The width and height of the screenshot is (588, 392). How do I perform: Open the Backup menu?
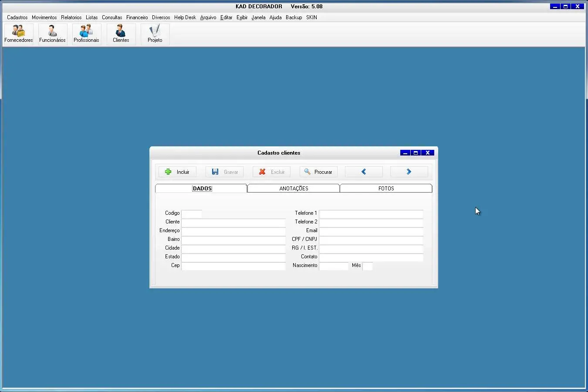point(294,17)
